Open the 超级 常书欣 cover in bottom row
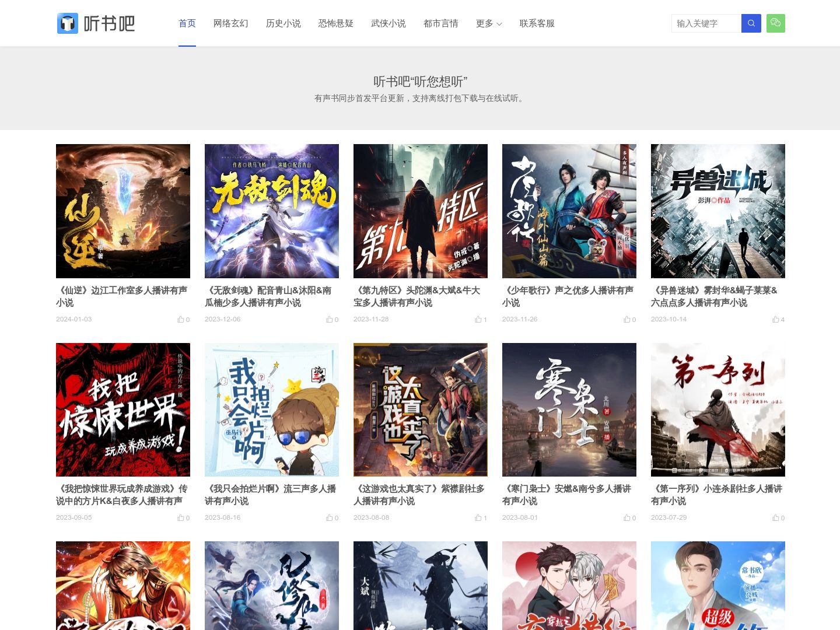Image resolution: width=840 pixels, height=630 pixels. 718,586
